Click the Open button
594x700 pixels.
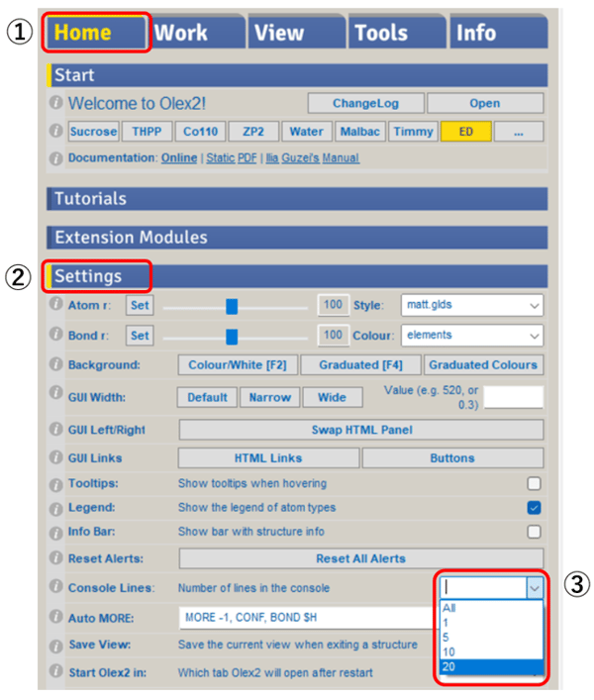(x=485, y=103)
